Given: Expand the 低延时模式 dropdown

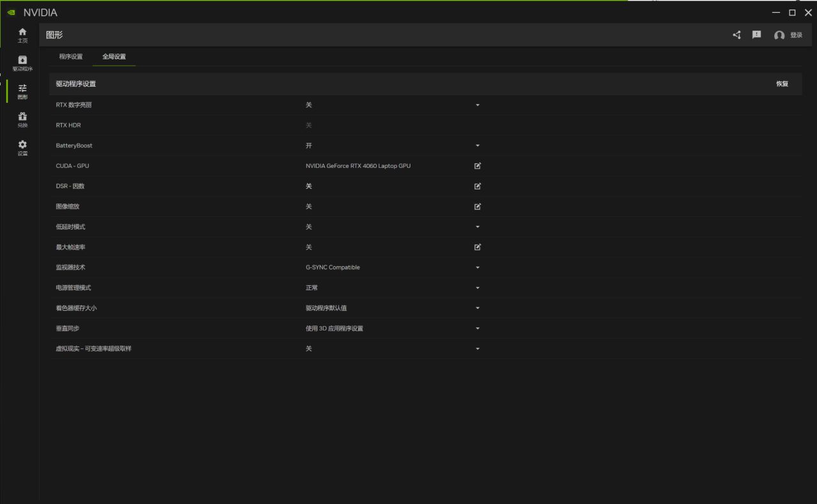Looking at the screenshot, I should tap(477, 227).
